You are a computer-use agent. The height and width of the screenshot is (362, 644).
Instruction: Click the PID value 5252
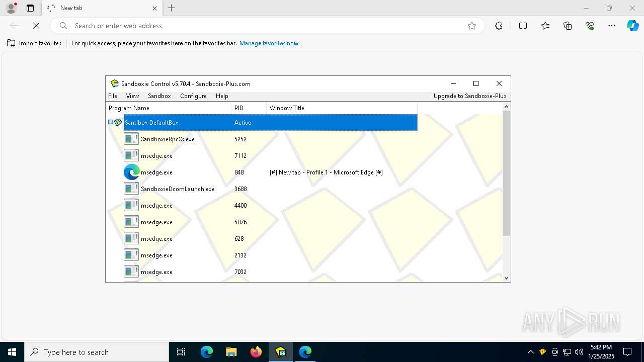click(240, 139)
